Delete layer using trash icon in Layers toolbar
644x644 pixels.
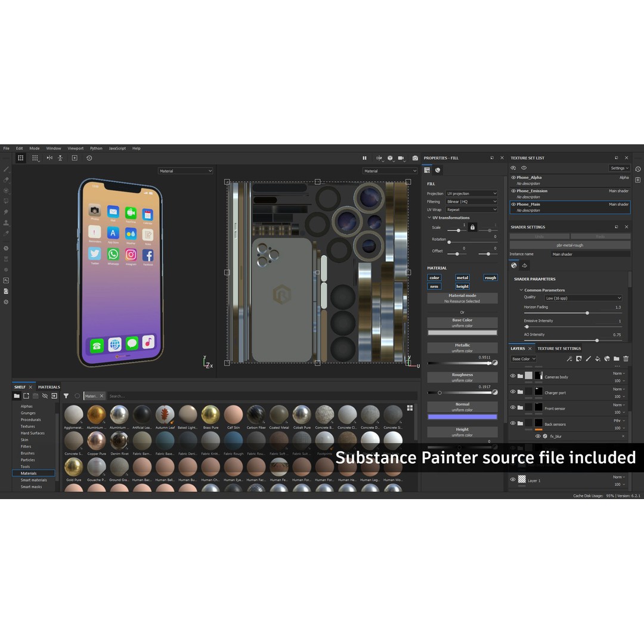pos(626,359)
